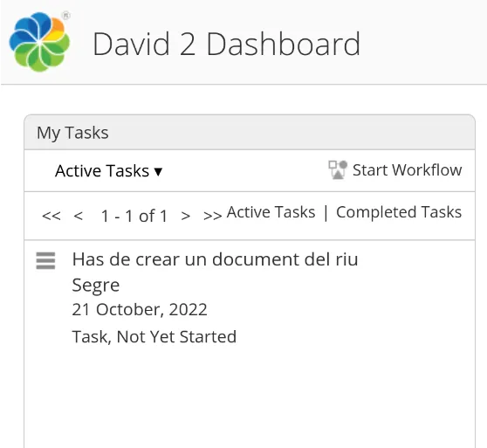This screenshot has height=448, width=487.
Task: Click the Alfresco flower logo
Action: [x=39, y=42]
